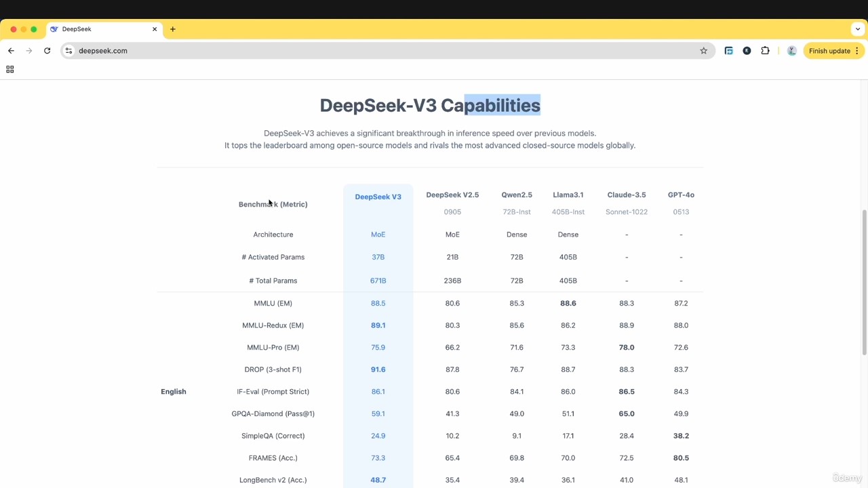Go back to the previous page

[11, 51]
